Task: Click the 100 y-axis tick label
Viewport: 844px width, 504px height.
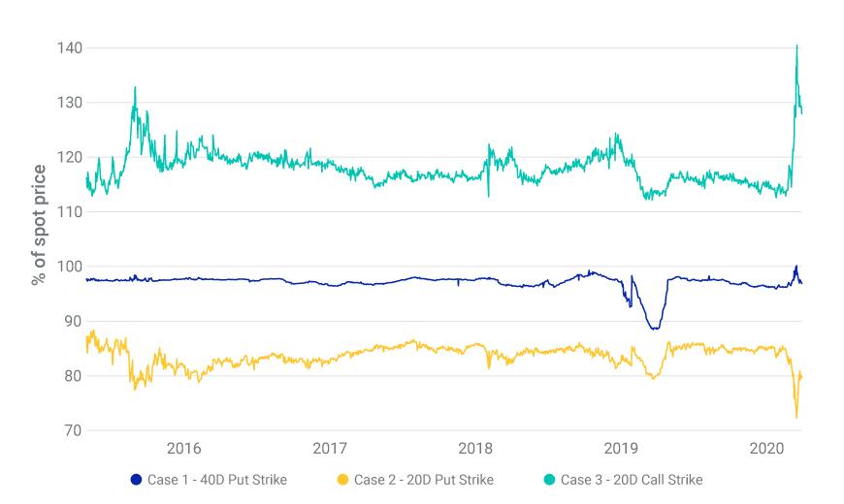Action: (x=70, y=267)
